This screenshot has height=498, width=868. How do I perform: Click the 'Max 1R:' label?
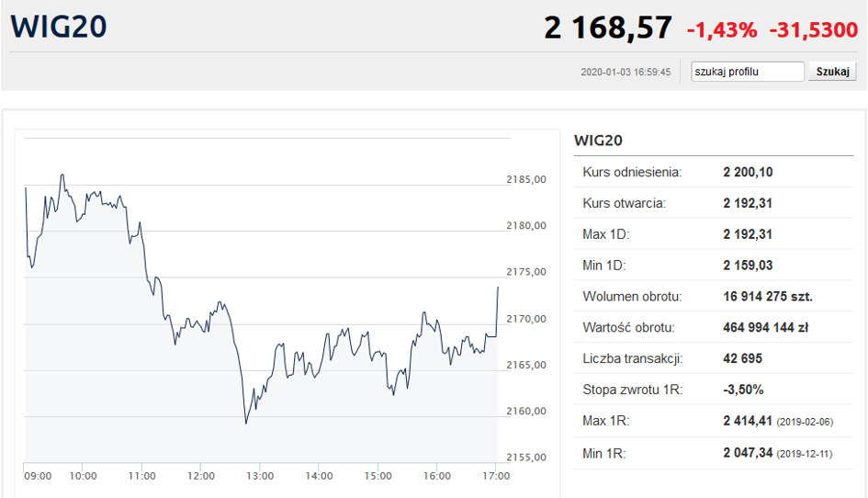tap(605, 421)
